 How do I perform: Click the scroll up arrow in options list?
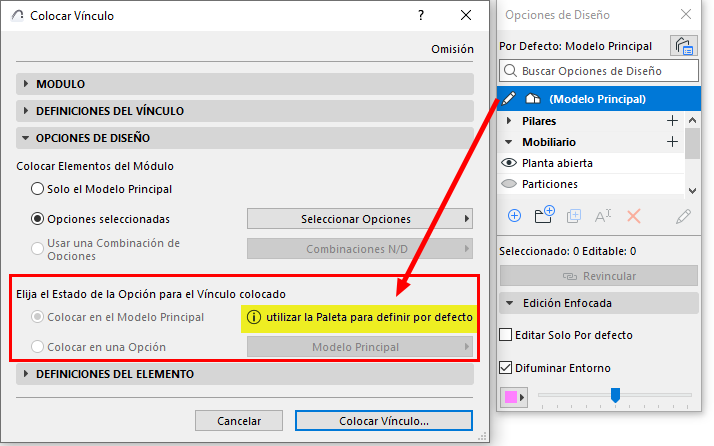click(x=692, y=120)
